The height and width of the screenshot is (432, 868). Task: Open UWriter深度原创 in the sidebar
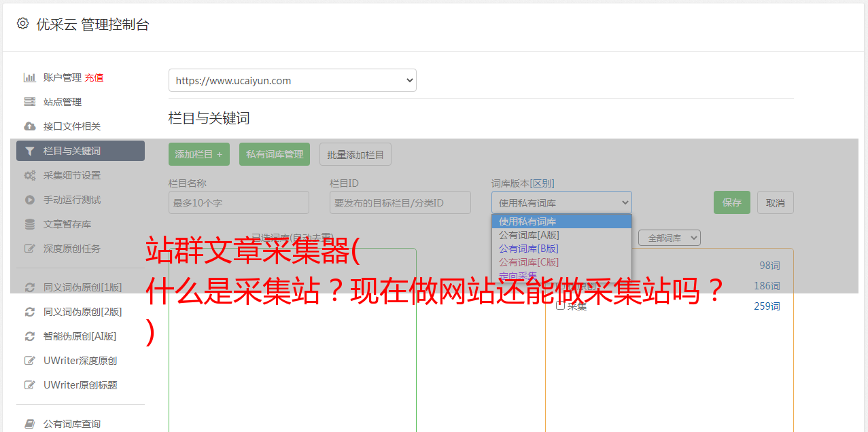[80, 361]
